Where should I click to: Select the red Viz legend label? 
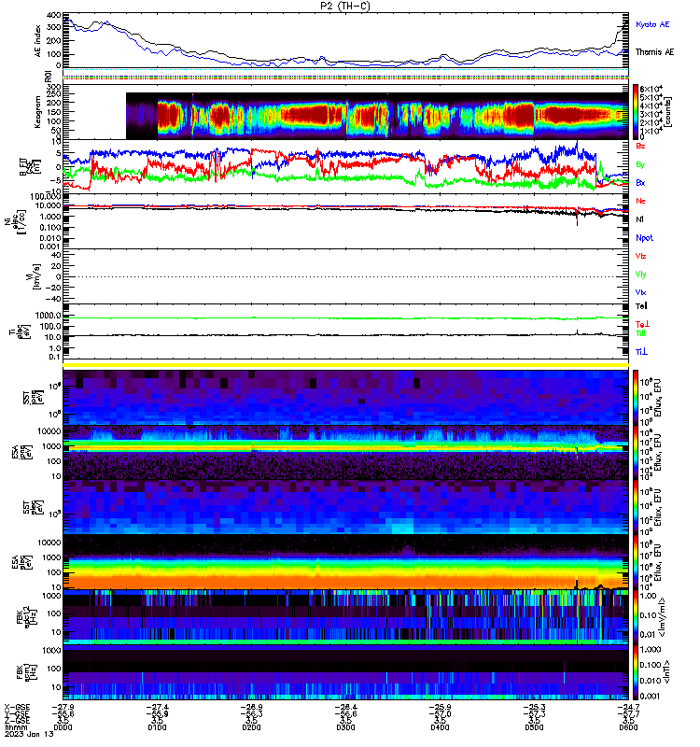[x=640, y=256]
